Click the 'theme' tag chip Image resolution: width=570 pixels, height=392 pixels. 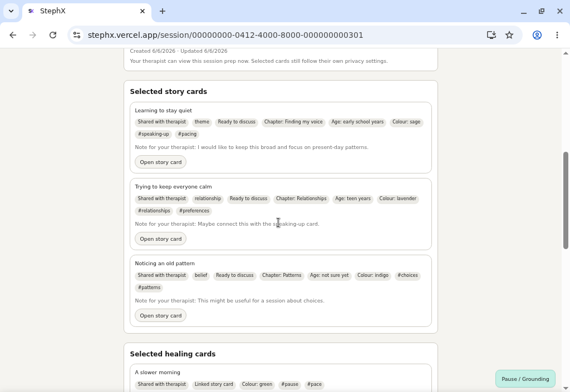202,122
